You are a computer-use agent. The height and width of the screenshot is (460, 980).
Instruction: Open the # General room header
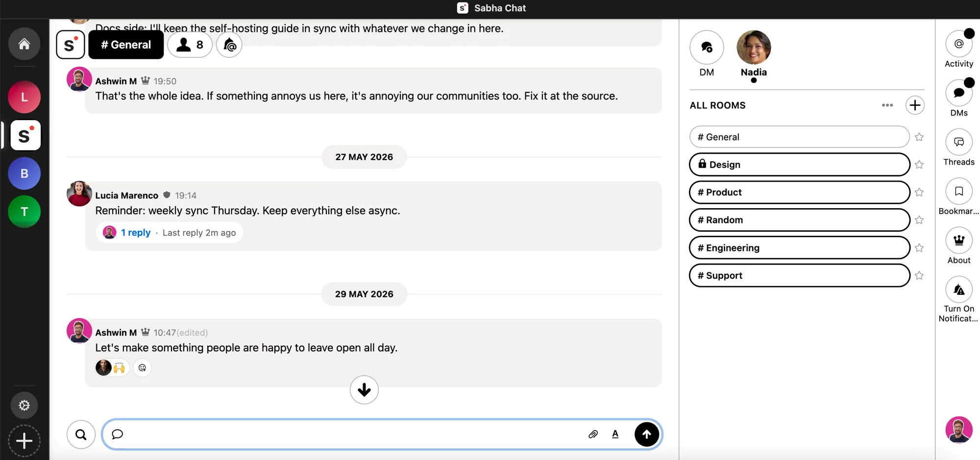coord(126,45)
